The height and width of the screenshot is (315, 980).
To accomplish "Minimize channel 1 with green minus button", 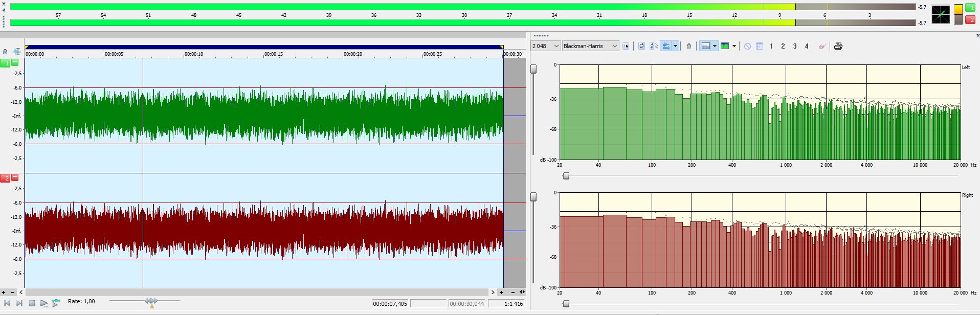I will pyautogui.click(x=15, y=62).
